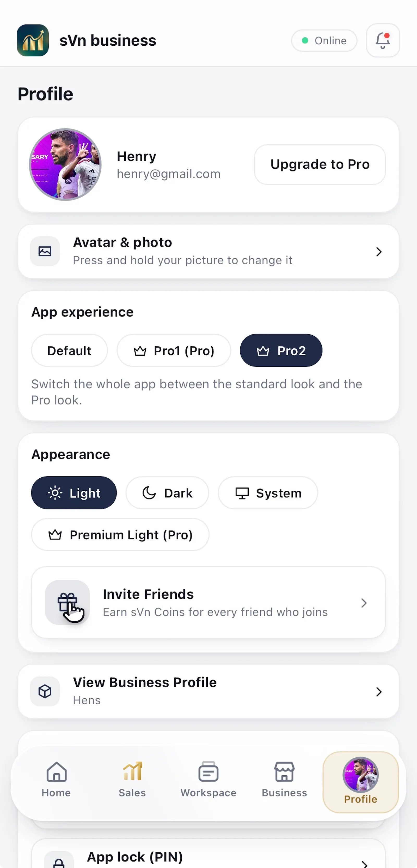Choose the Pro1 (Pro) experience option
Viewport: 417px width, 868px height.
(174, 350)
